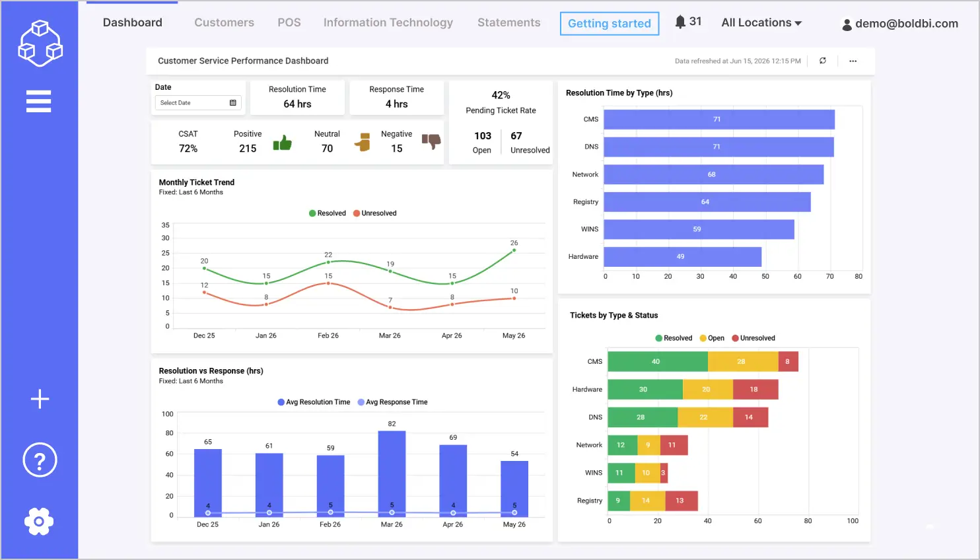Click the plus icon in sidebar
The height and width of the screenshot is (560, 980).
[x=40, y=399]
